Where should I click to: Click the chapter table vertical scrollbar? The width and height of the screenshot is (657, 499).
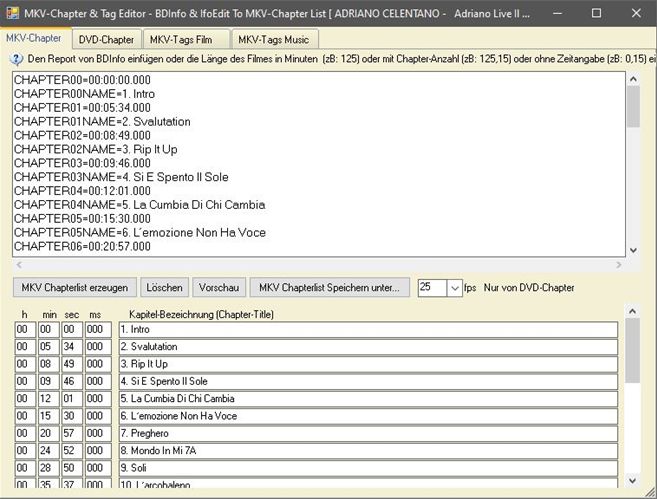pos(633,400)
